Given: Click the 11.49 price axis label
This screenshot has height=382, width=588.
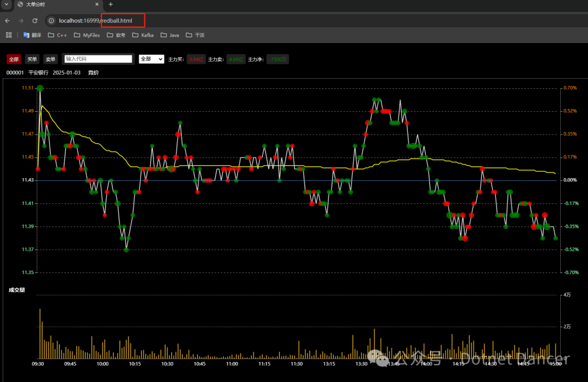Looking at the screenshot, I should click(x=28, y=111).
